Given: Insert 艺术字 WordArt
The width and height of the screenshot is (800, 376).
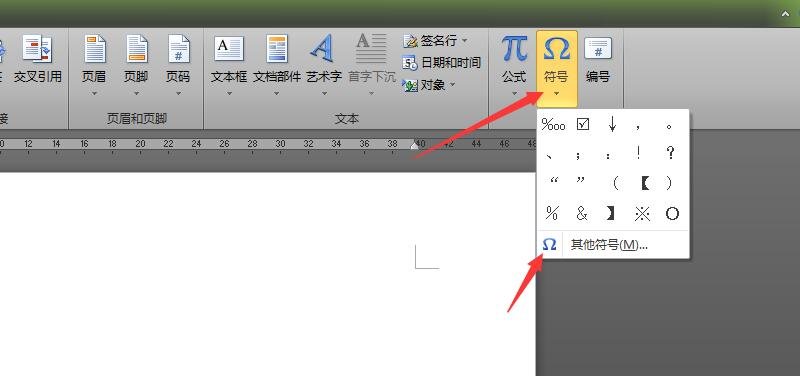Looking at the screenshot, I should point(324,64).
